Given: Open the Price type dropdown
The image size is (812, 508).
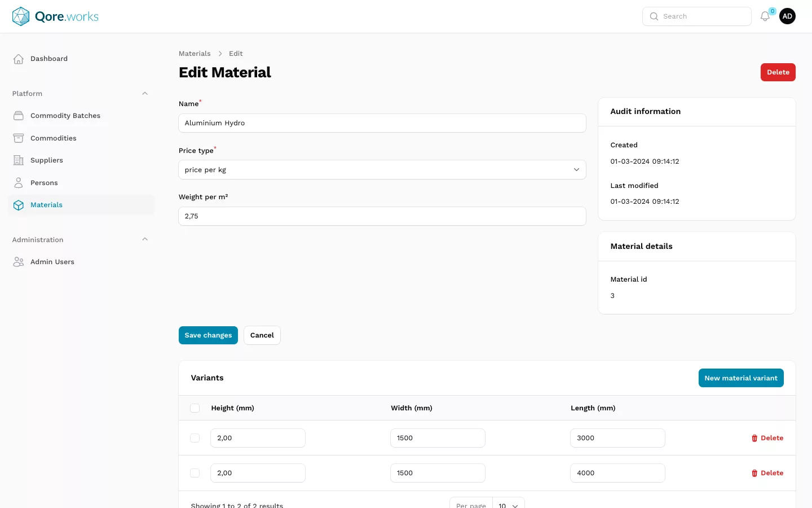Looking at the screenshot, I should (382, 170).
